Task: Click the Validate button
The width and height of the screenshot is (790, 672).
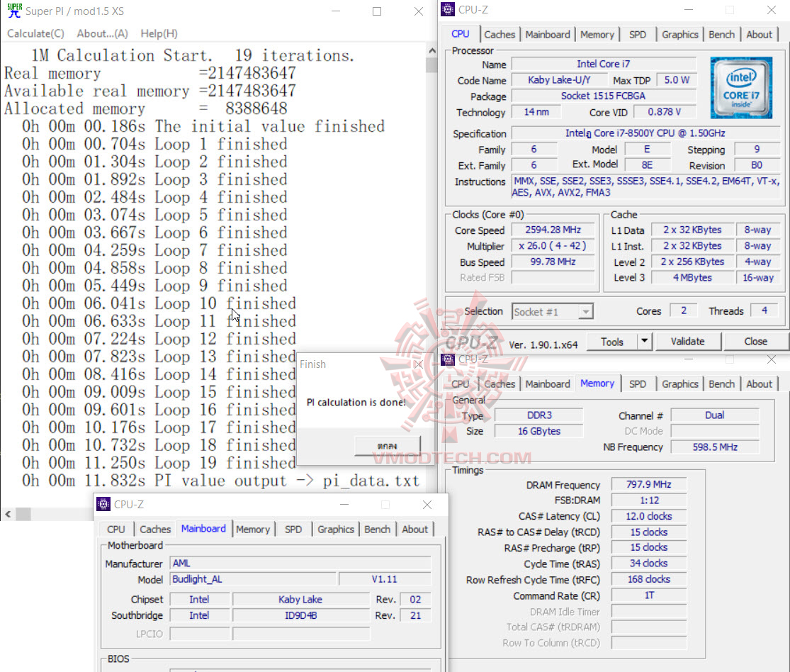Action: tap(688, 342)
